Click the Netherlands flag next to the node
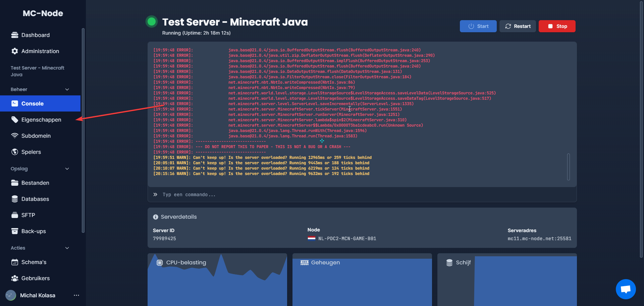Image resolution: width=644 pixels, height=306 pixels. (x=312, y=238)
